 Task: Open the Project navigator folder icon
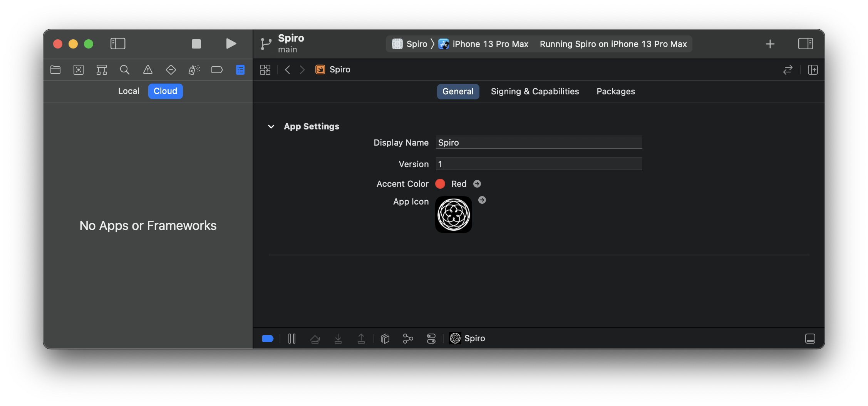(x=55, y=70)
